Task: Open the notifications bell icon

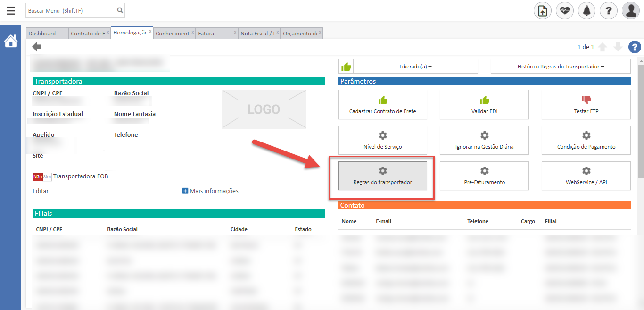Action: click(x=586, y=10)
